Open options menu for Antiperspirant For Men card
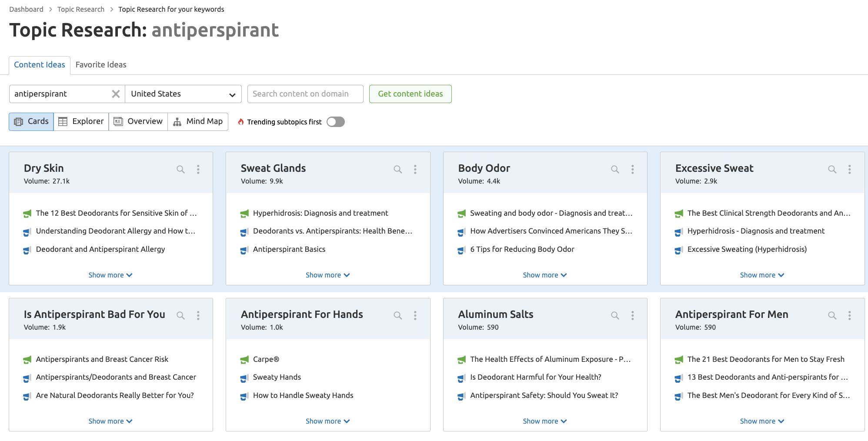 tap(850, 315)
